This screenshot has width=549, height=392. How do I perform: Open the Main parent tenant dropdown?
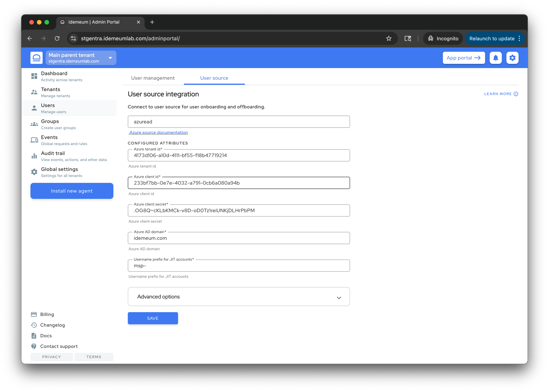coord(81,58)
